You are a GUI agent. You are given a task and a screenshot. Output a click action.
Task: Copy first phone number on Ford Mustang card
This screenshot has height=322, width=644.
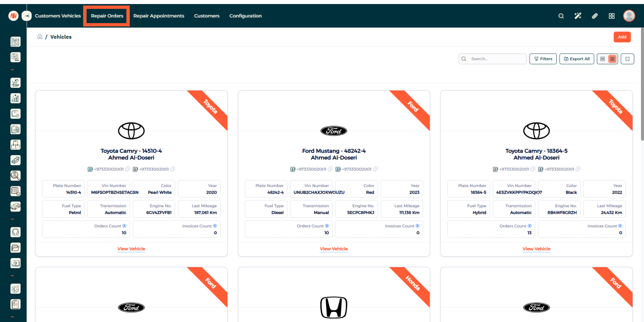(330, 169)
